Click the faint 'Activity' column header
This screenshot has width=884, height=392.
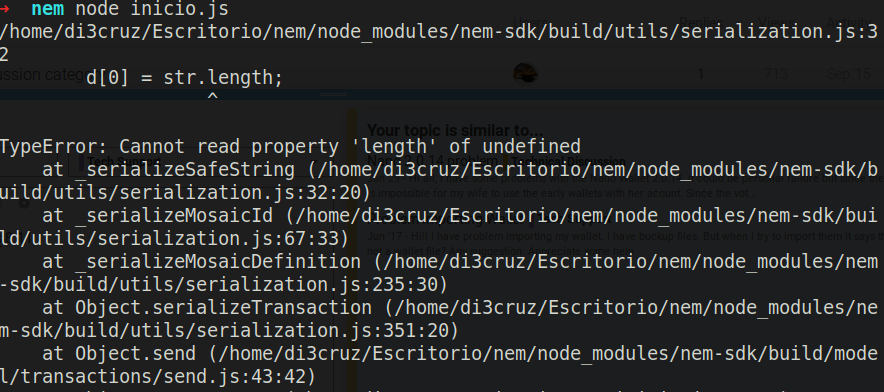(x=849, y=21)
